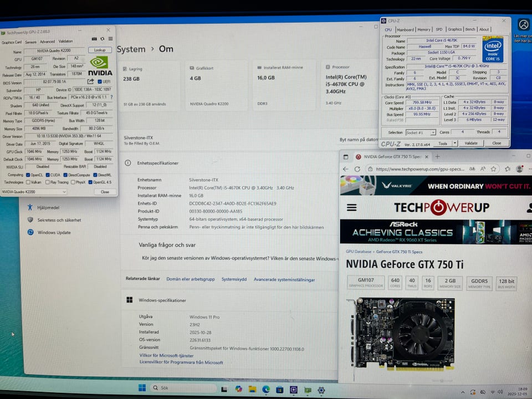Viewport: 532px width, 399px height.
Task: Switch to the Advanced tab in GPU-Z
Action: [47, 42]
